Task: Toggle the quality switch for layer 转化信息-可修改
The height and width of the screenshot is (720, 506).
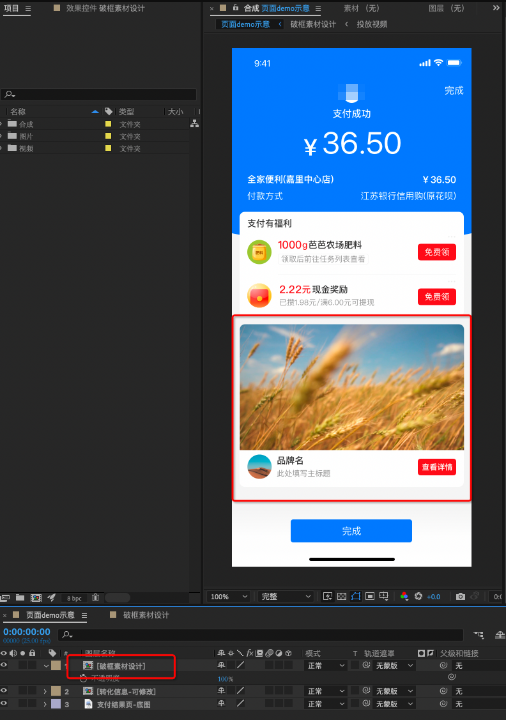Action: (x=240, y=691)
